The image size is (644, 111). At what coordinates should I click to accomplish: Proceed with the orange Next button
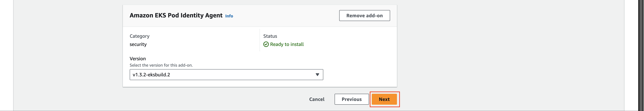pyautogui.click(x=384, y=99)
